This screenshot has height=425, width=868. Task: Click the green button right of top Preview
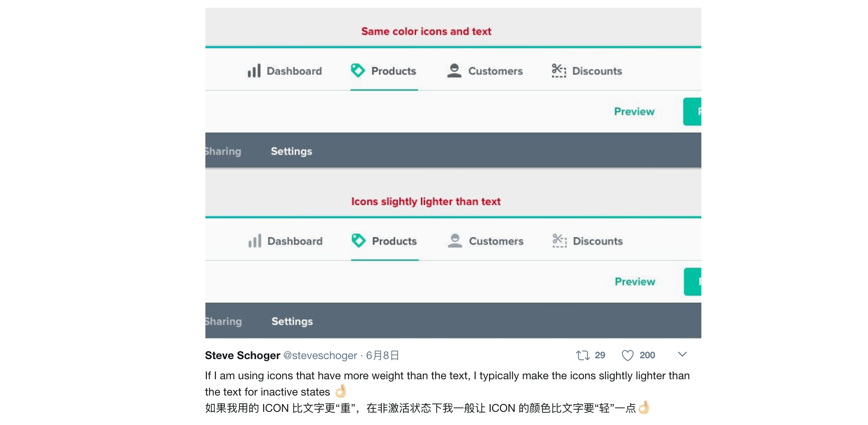tap(692, 112)
